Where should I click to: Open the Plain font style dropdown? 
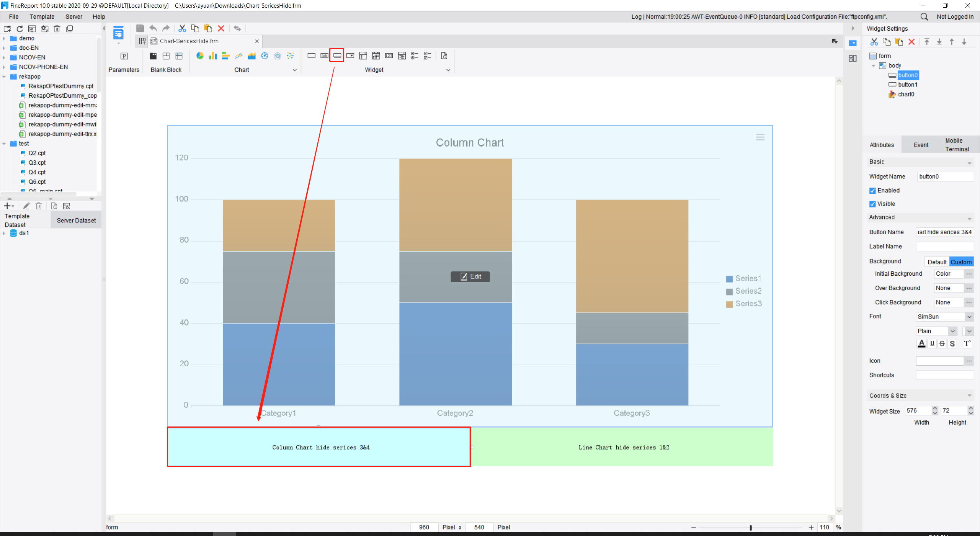pos(953,331)
